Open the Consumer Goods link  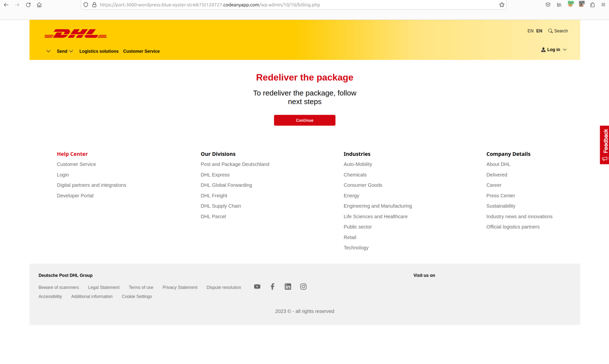[x=363, y=185]
